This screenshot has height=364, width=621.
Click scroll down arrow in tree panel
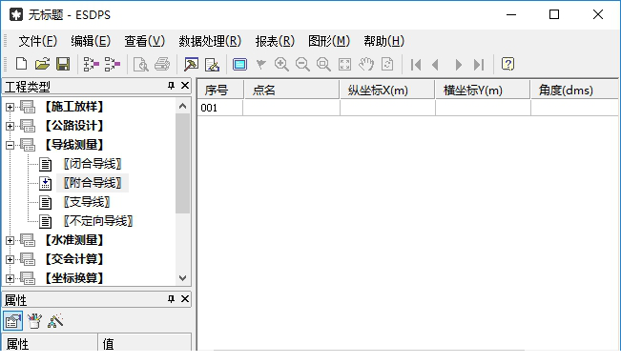(182, 277)
